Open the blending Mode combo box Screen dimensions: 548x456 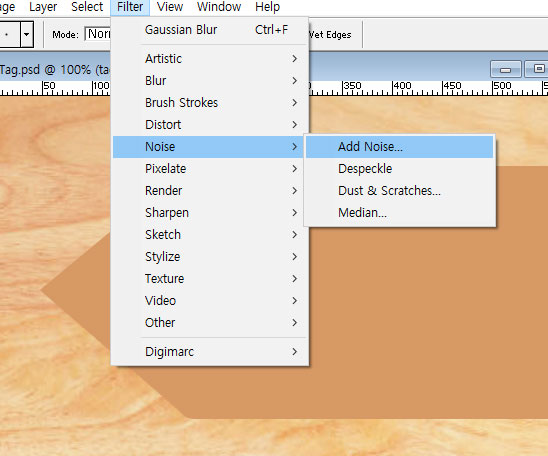click(98, 34)
